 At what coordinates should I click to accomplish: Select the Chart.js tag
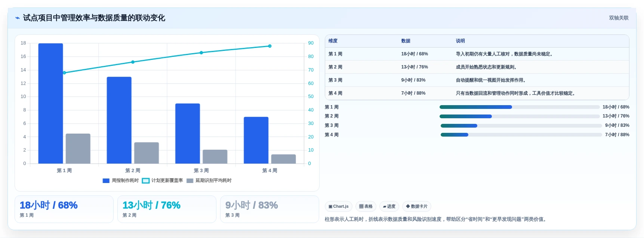tap(339, 207)
